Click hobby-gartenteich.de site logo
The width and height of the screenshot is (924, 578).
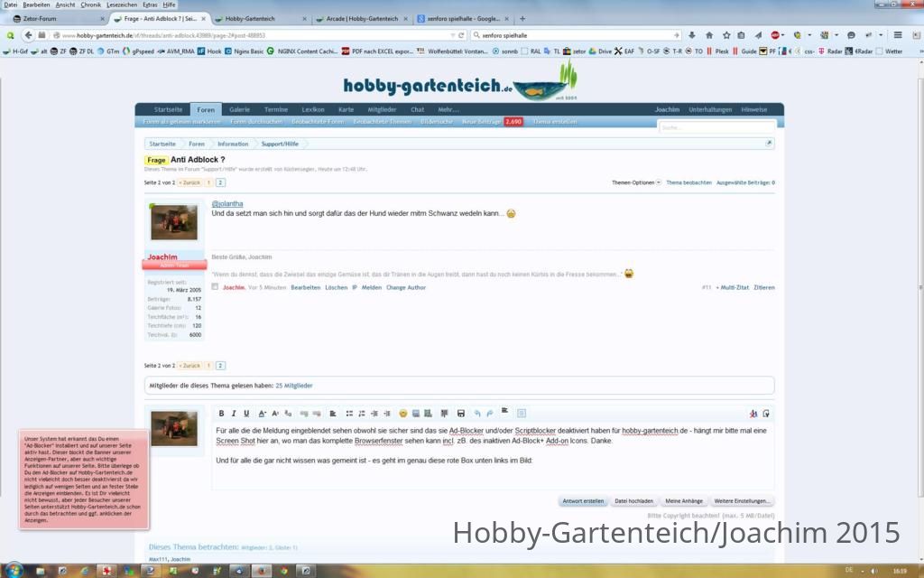pyautogui.click(x=459, y=80)
